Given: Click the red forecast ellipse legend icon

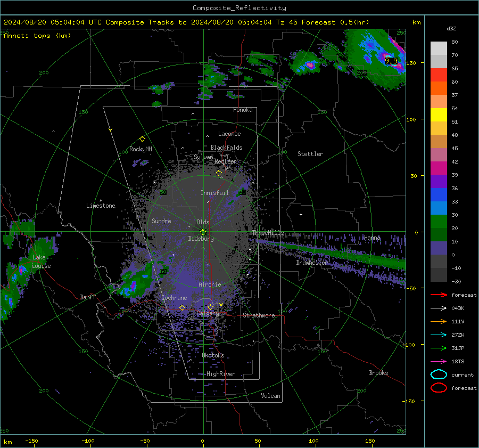Looking at the screenshot, I should [439, 388].
